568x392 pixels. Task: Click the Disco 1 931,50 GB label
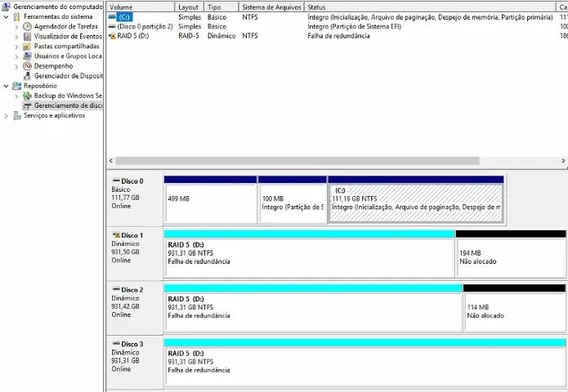125,252
